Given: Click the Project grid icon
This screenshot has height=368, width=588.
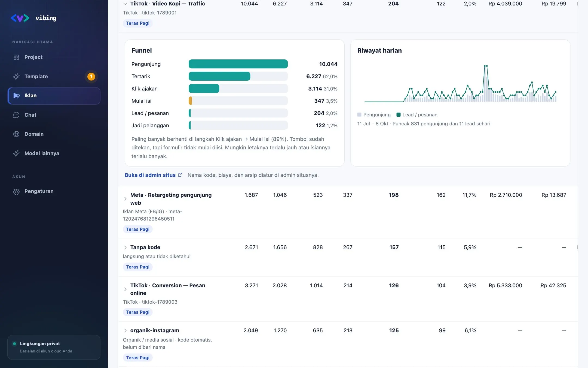Looking at the screenshot, I should [x=16, y=57].
